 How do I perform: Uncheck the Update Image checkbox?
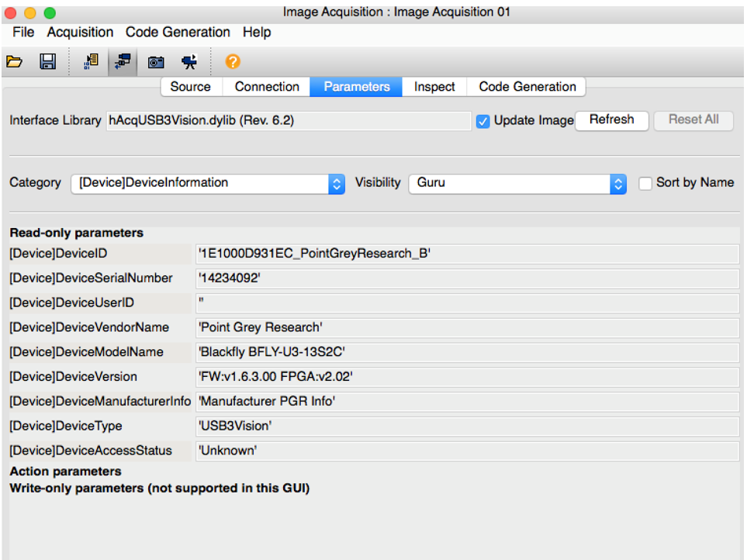(x=482, y=121)
